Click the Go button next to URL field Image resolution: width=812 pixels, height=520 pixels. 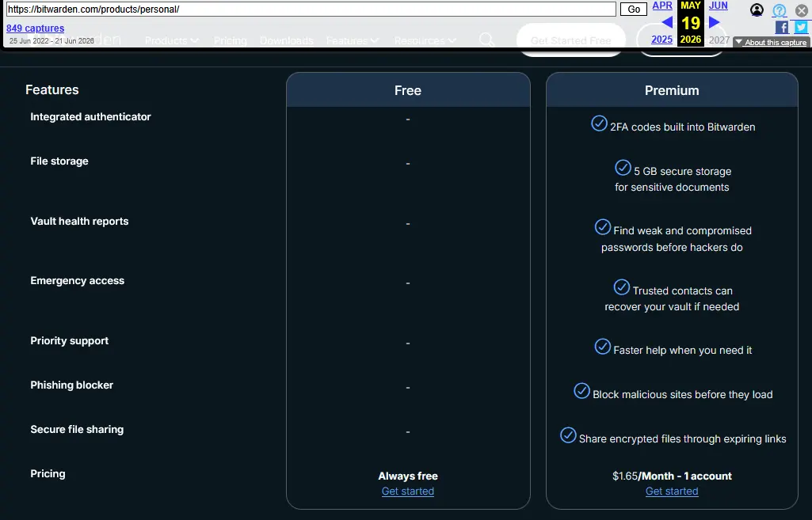634,9
